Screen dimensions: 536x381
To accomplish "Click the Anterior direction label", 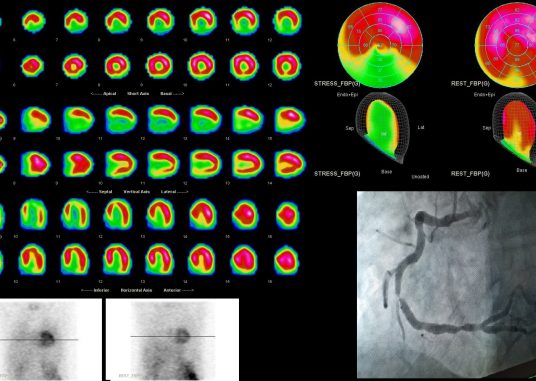I will tap(179, 290).
